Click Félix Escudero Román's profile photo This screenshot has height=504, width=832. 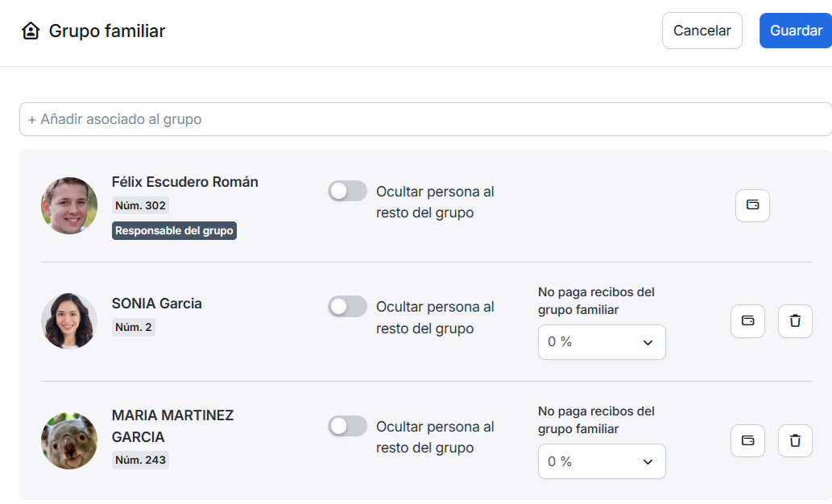tap(69, 205)
